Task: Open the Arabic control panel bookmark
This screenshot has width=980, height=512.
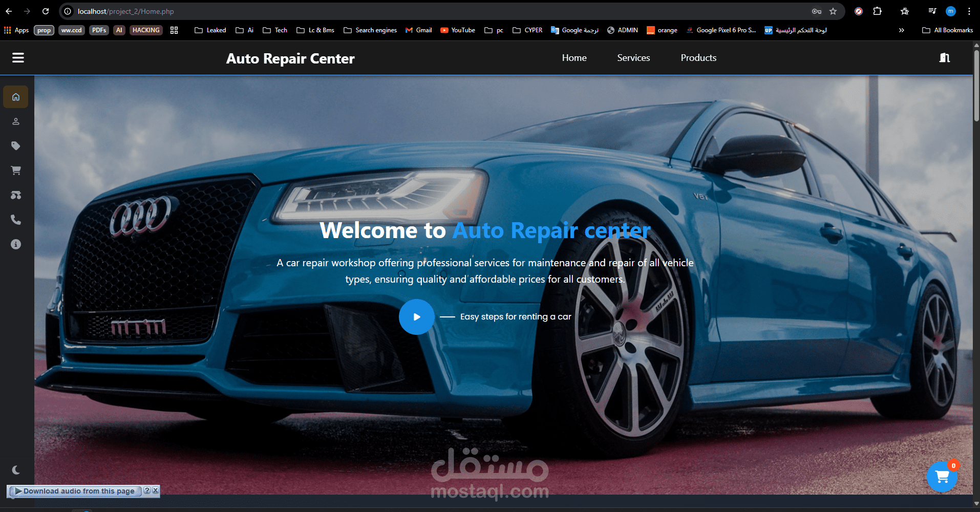Action: 796,30
